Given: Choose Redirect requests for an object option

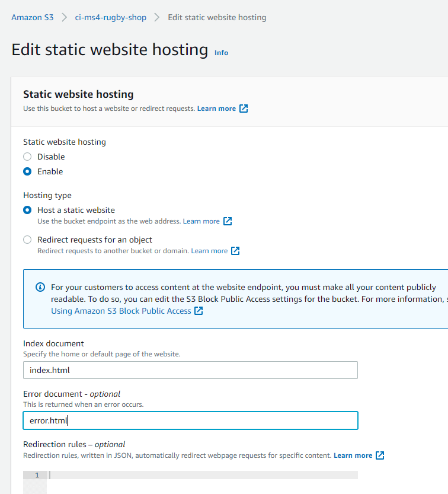Looking at the screenshot, I should [27, 240].
